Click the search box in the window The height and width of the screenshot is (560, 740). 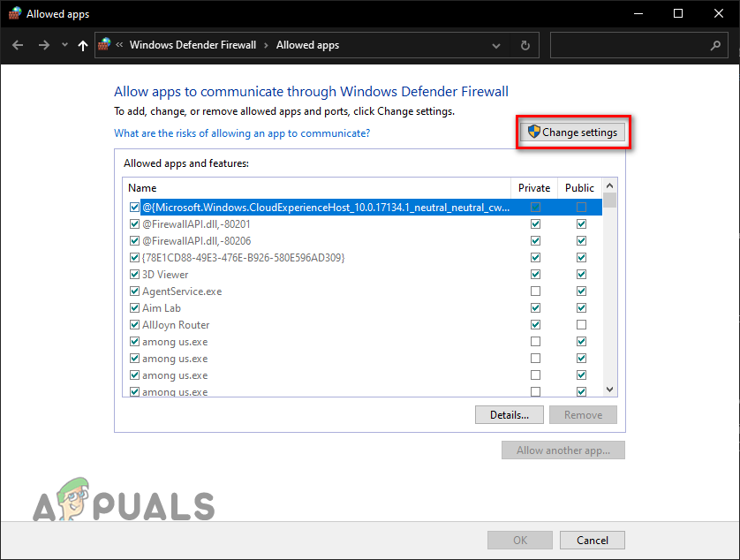[x=639, y=45]
